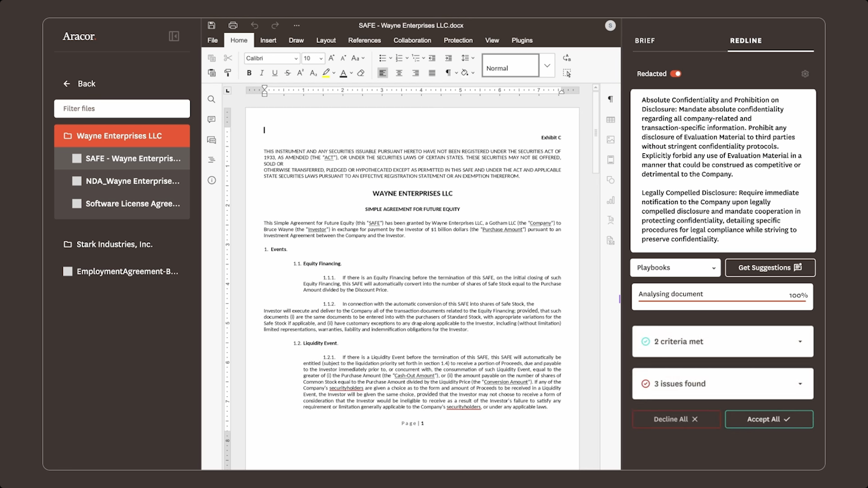
Task: Switch to the BRIEF tab
Action: (x=644, y=40)
